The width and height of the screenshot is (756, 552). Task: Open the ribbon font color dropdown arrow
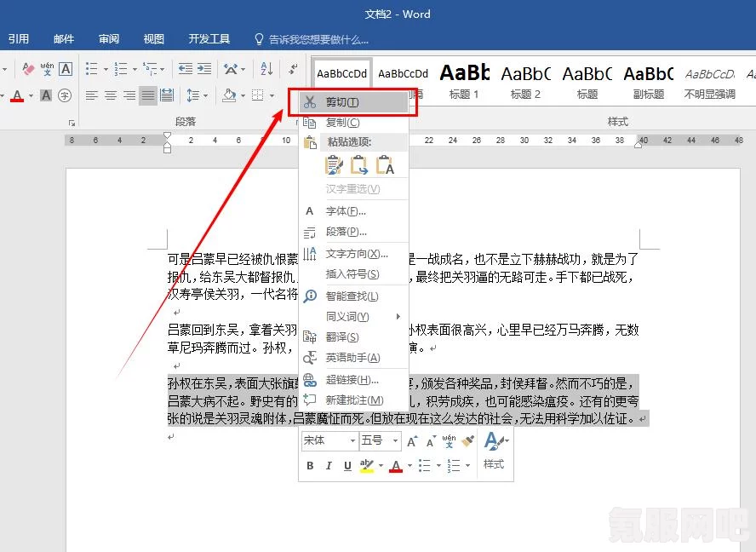[31, 96]
